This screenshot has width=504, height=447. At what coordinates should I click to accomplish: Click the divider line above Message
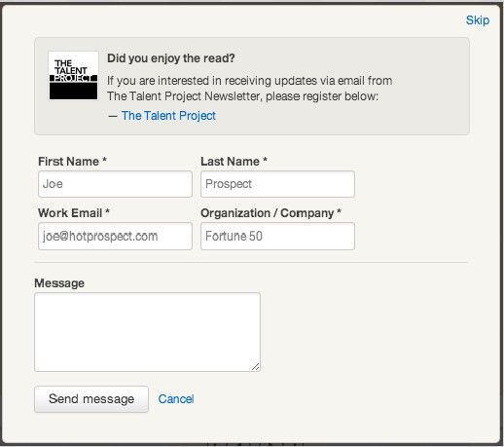click(x=251, y=262)
